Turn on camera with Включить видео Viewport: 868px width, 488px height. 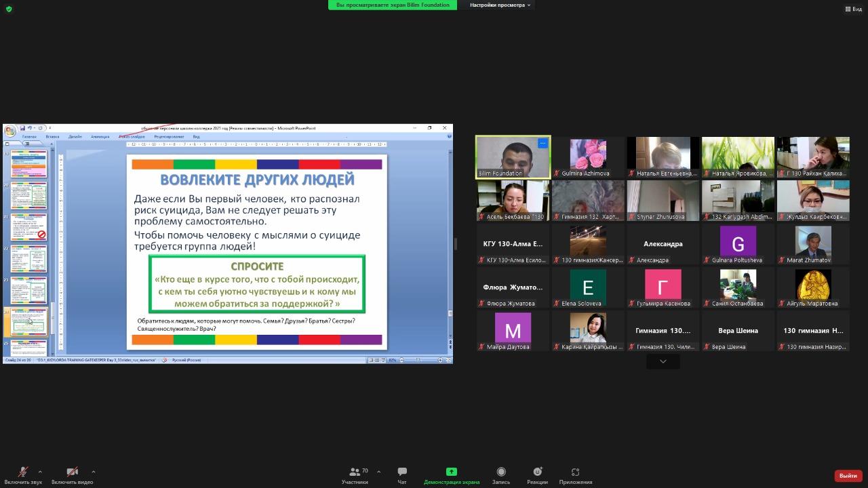coord(72,472)
